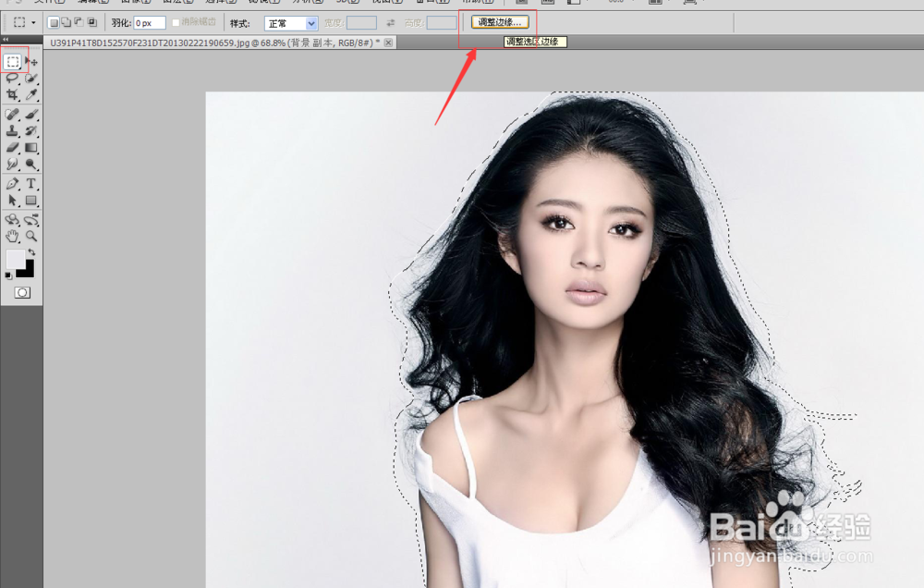Select the Rectangular Marquee tool

(13, 61)
